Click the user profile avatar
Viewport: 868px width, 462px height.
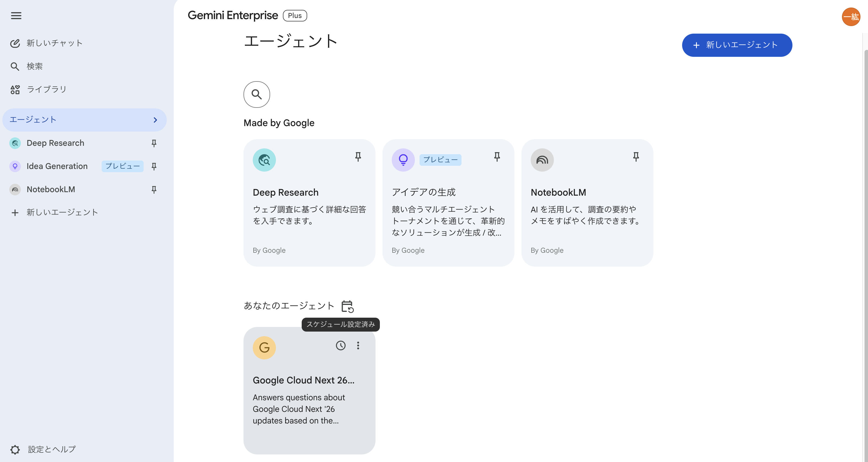[x=850, y=17]
